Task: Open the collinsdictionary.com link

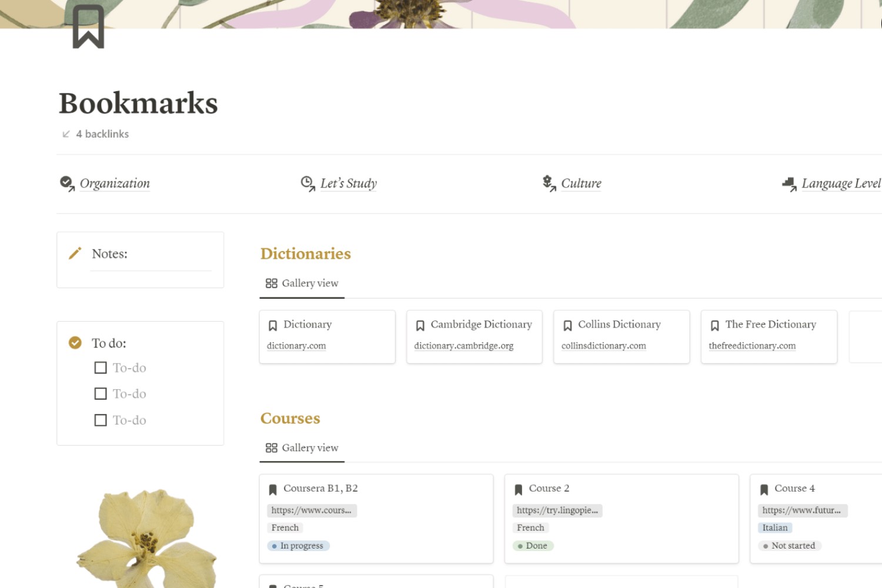Action: (603, 345)
